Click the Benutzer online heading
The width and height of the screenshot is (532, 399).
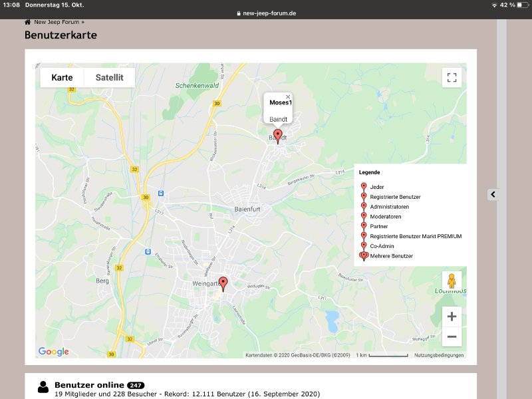(89, 385)
